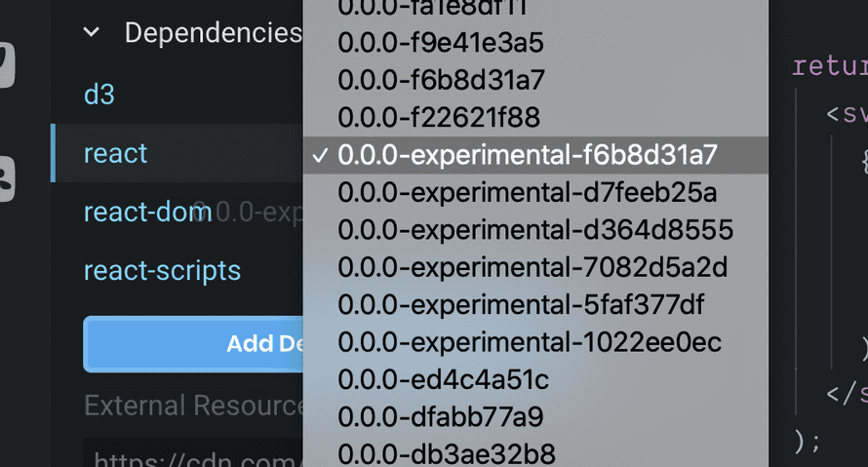Select checked version 0.0.0-experimental-f6b8d31a7
This screenshot has height=467, width=868.
click(x=527, y=155)
